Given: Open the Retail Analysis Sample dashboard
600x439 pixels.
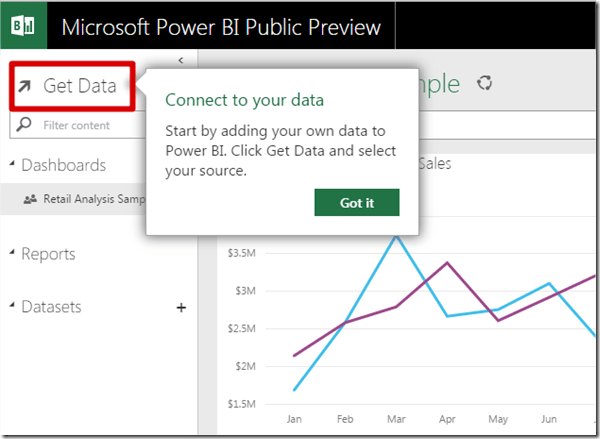Looking at the screenshot, I should [93, 199].
